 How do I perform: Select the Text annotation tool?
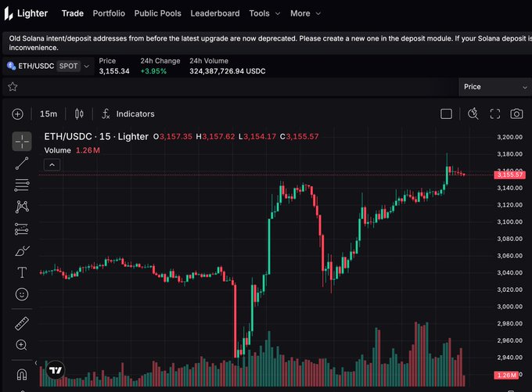(22, 272)
